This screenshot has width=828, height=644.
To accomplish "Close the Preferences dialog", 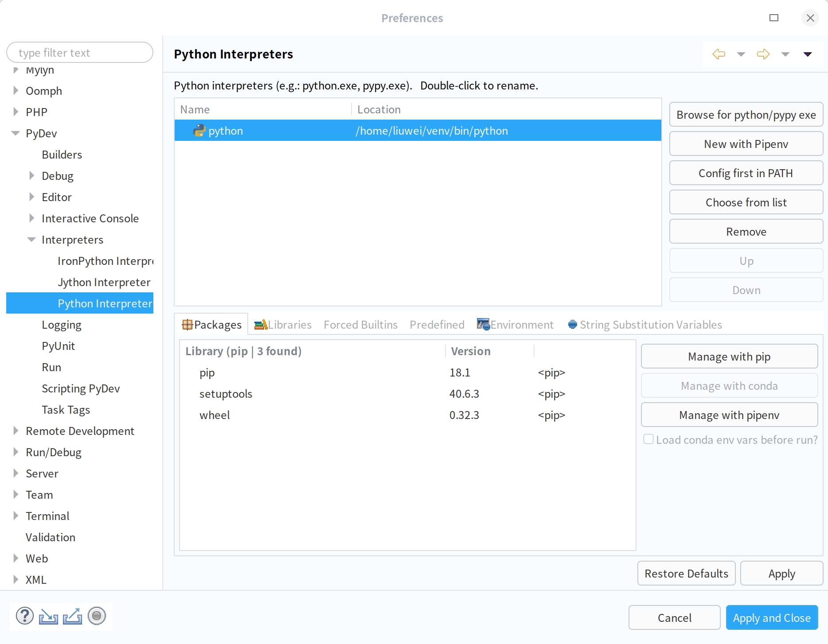I will (x=810, y=18).
